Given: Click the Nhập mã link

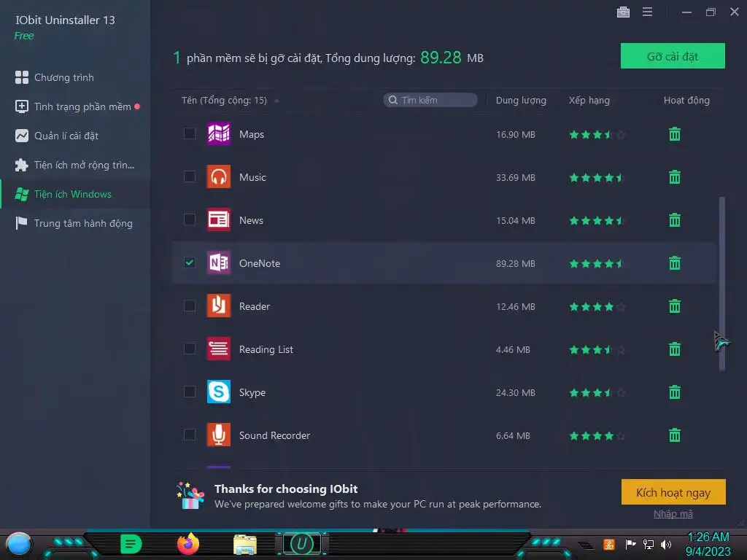Looking at the screenshot, I should [x=673, y=514].
